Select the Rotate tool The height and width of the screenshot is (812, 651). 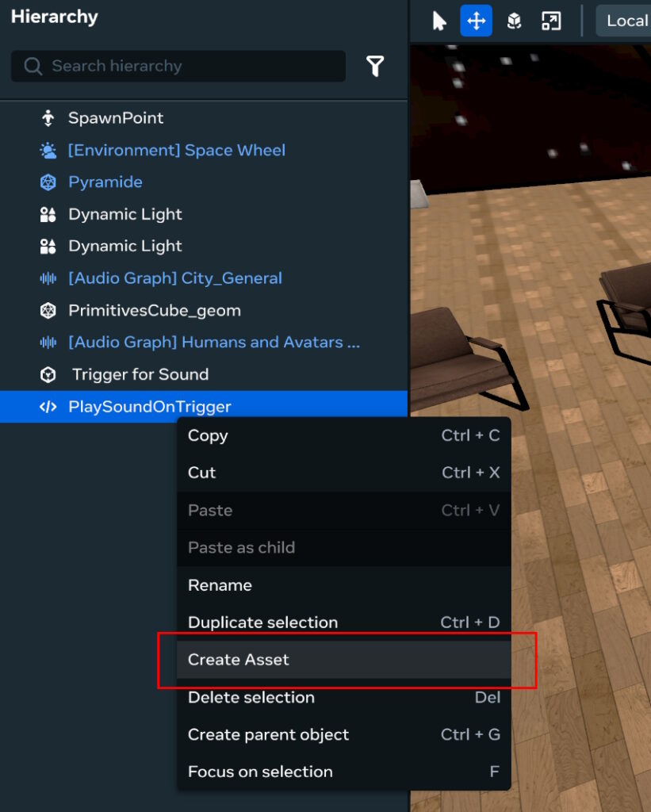point(514,21)
